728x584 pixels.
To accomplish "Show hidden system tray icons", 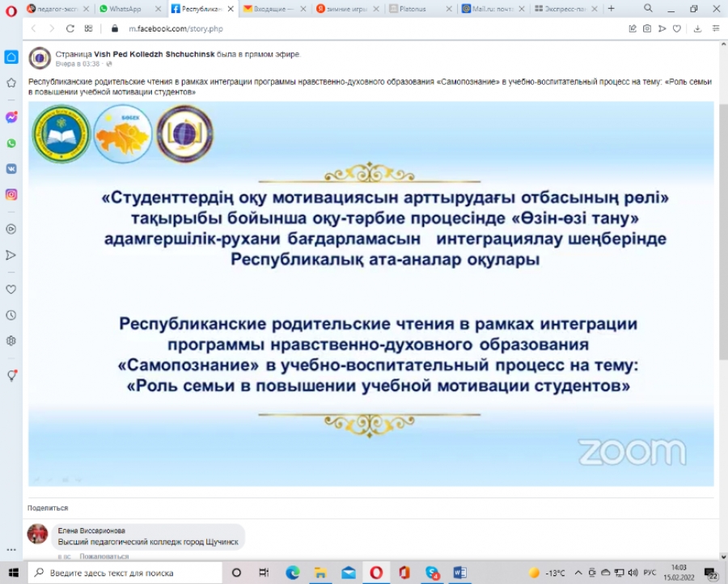I will point(578,573).
